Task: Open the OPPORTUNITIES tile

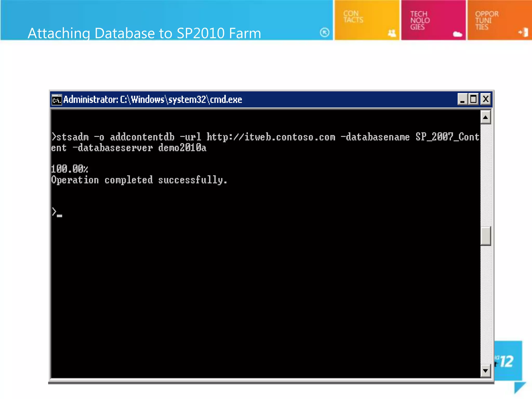Action: pos(500,20)
